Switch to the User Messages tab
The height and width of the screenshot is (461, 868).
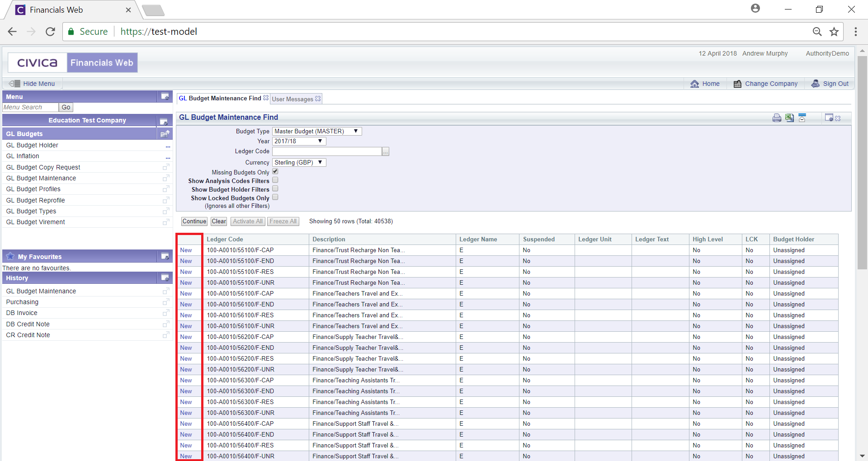[x=292, y=99]
